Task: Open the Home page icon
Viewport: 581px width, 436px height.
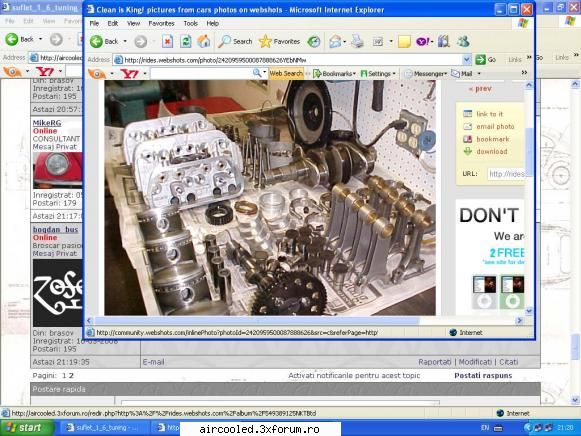Action: [204, 41]
